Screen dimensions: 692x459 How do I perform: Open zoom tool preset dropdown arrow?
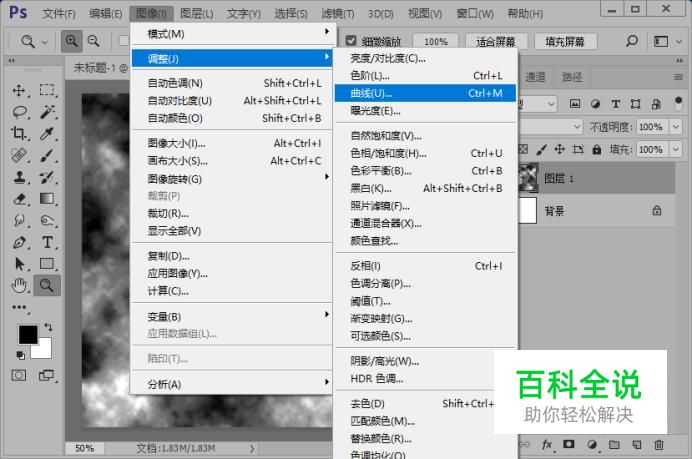(45, 42)
